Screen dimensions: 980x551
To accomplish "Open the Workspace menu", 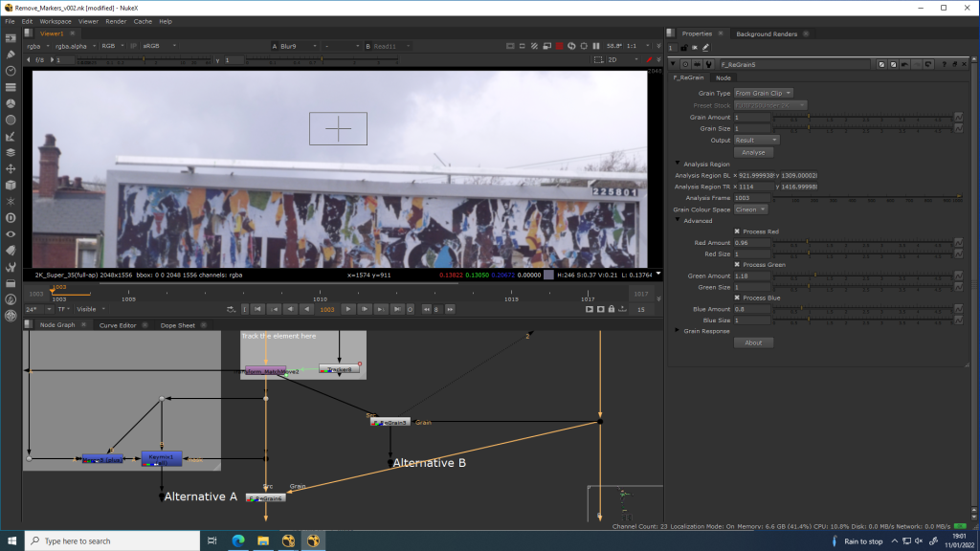I will [x=55, y=21].
